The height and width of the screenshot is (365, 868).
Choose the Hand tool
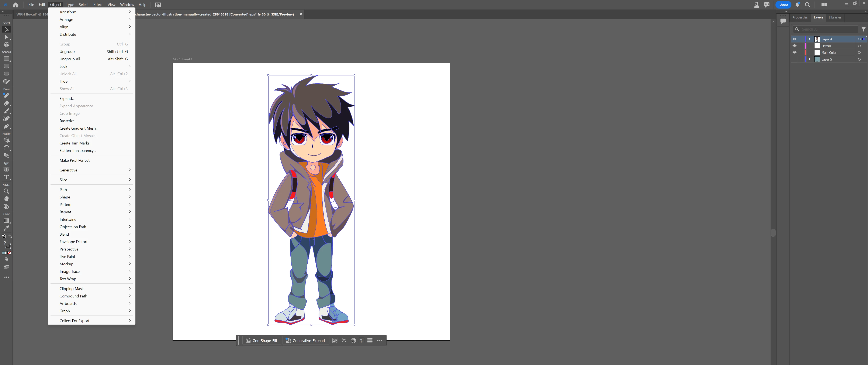point(6,199)
